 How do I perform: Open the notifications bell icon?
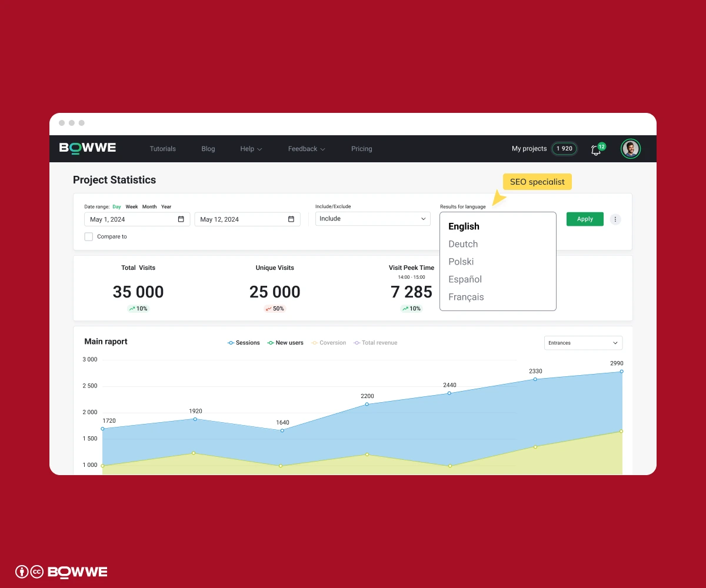click(x=596, y=150)
